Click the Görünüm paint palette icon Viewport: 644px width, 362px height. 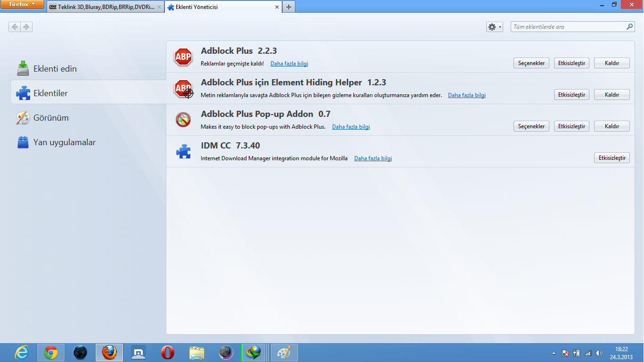pos(23,118)
